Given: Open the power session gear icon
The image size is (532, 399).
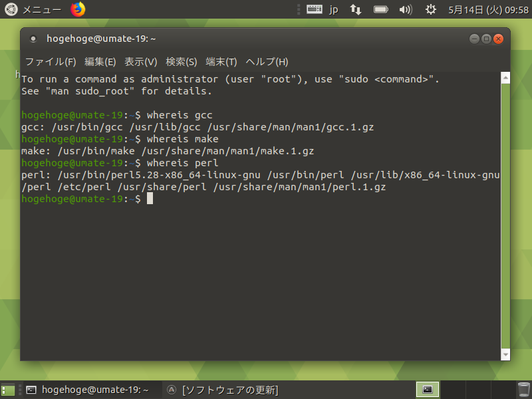Looking at the screenshot, I should 430,9.
